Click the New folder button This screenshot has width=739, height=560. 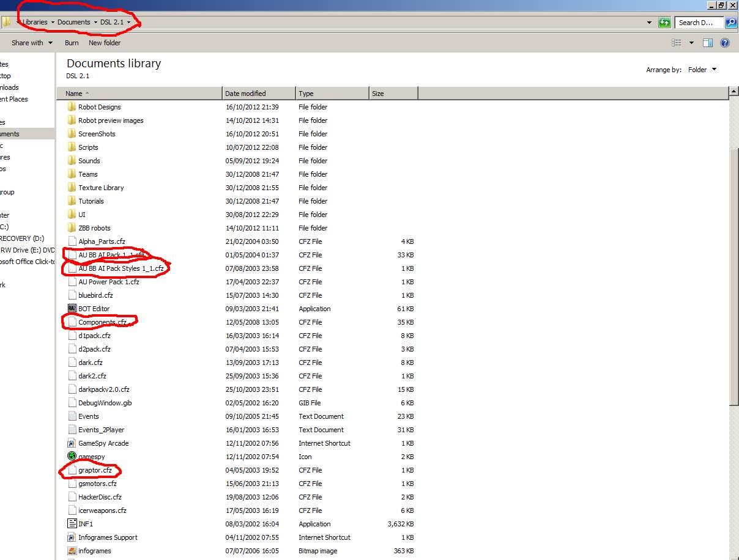point(105,43)
